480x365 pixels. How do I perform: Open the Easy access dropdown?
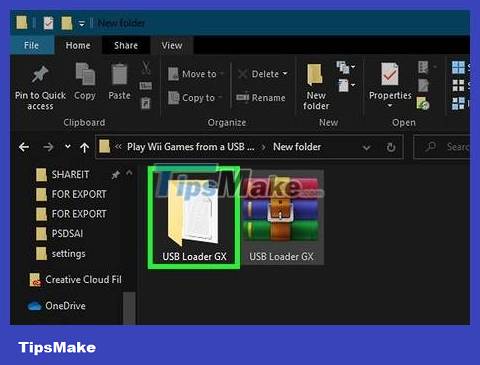[x=346, y=85]
